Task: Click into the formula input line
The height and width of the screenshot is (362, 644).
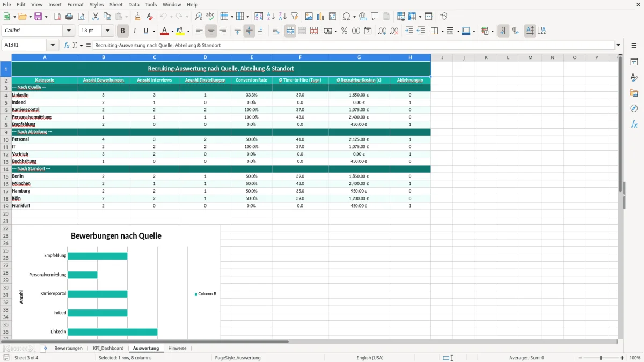Action: click(x=354, y=46)
